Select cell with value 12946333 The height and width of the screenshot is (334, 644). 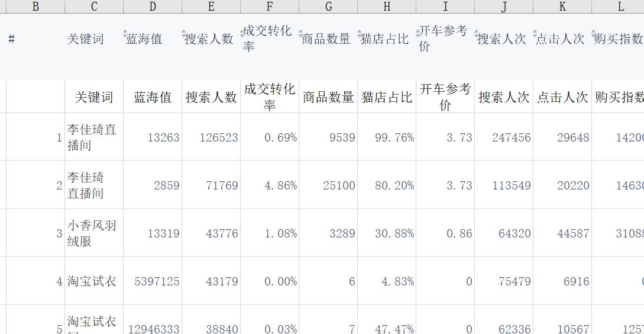153,320
